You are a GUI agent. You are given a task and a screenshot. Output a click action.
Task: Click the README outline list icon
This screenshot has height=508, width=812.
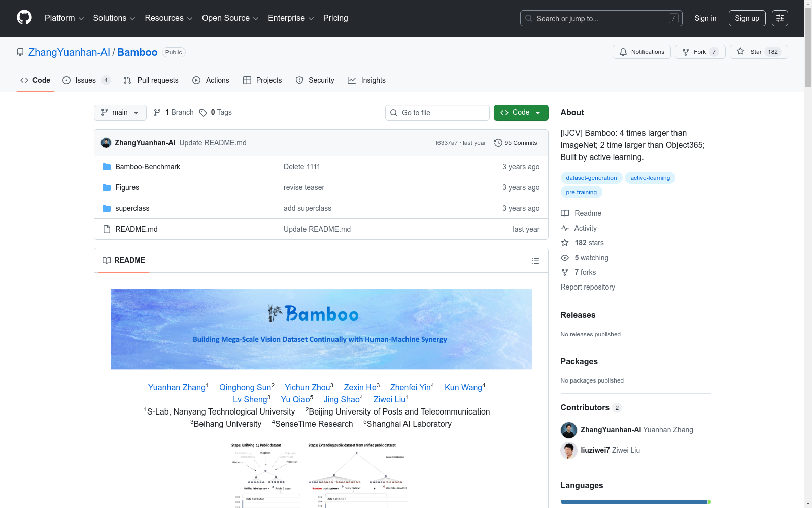[x=535, y=261]
